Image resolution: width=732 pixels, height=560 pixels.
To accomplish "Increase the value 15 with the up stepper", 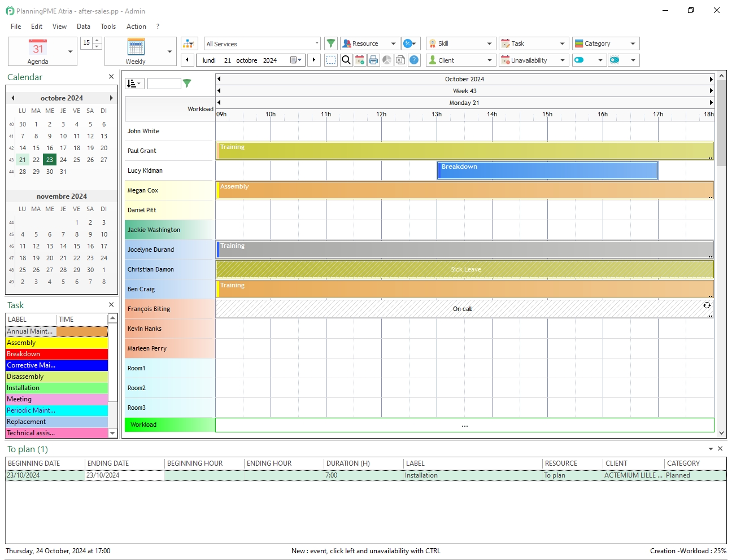I will tap(97, 40).
